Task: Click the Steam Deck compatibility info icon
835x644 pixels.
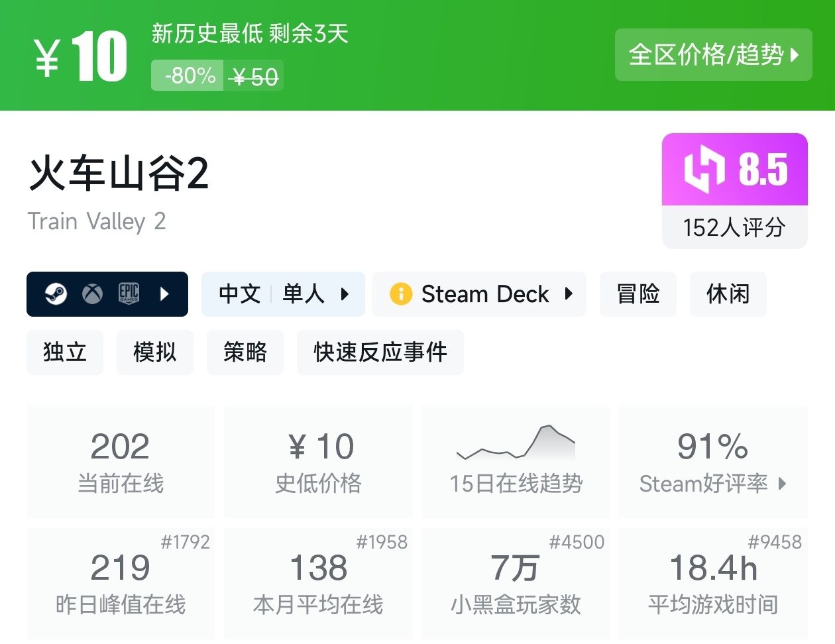Action: pyautogui.click(x=401, y=294)
